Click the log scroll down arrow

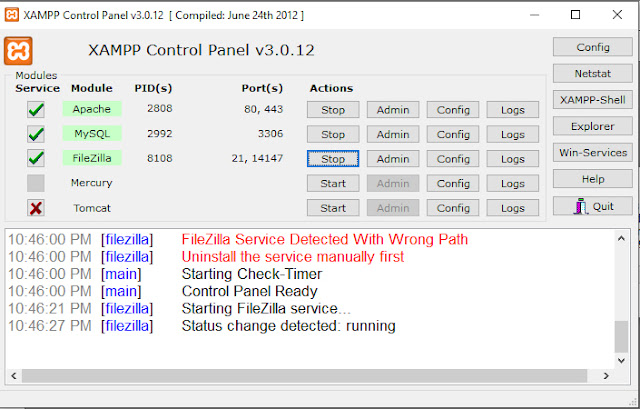(621, 360)
